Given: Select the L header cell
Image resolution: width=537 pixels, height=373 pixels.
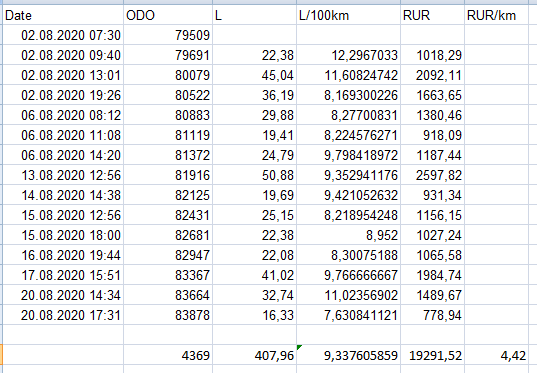Looking at the screenshot, I should point(254,15).
